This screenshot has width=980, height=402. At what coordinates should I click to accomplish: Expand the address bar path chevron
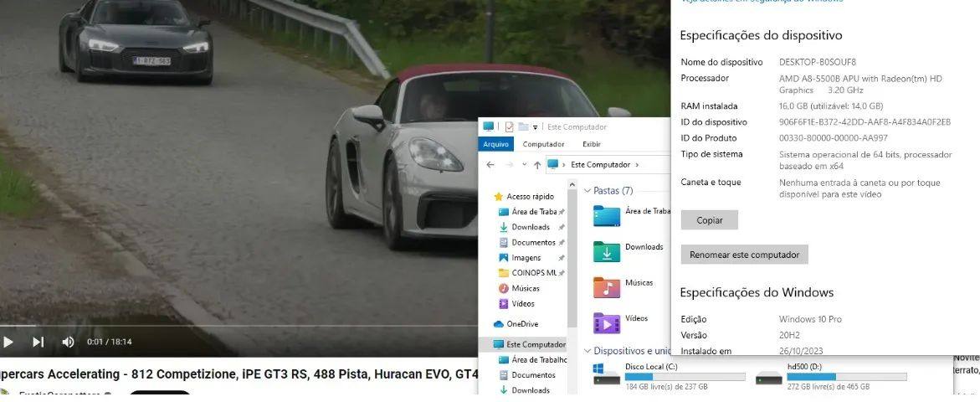(638, 165)
